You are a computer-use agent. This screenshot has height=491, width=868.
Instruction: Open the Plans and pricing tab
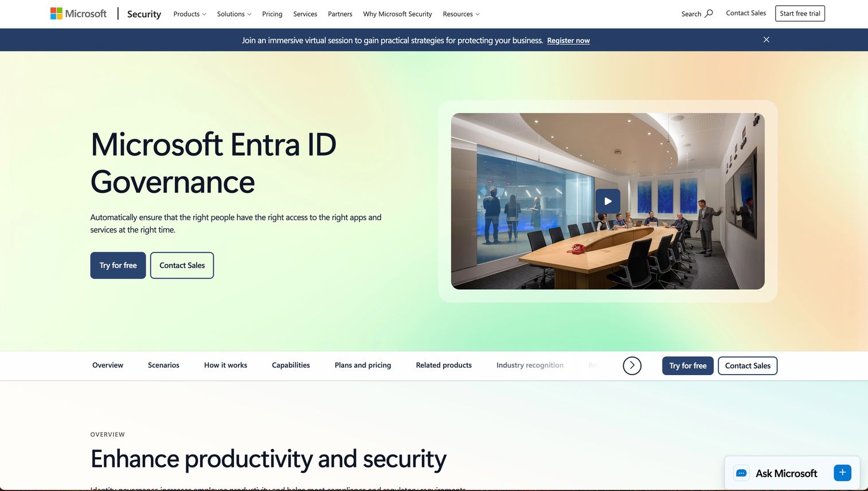(363, 365)
